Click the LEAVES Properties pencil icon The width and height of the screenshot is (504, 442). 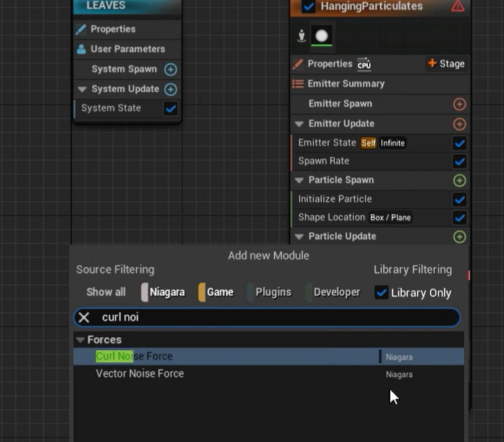80,29
